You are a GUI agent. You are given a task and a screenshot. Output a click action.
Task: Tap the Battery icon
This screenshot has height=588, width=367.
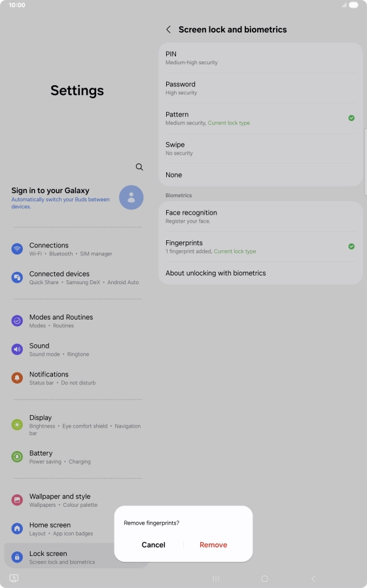coord(17,457)
